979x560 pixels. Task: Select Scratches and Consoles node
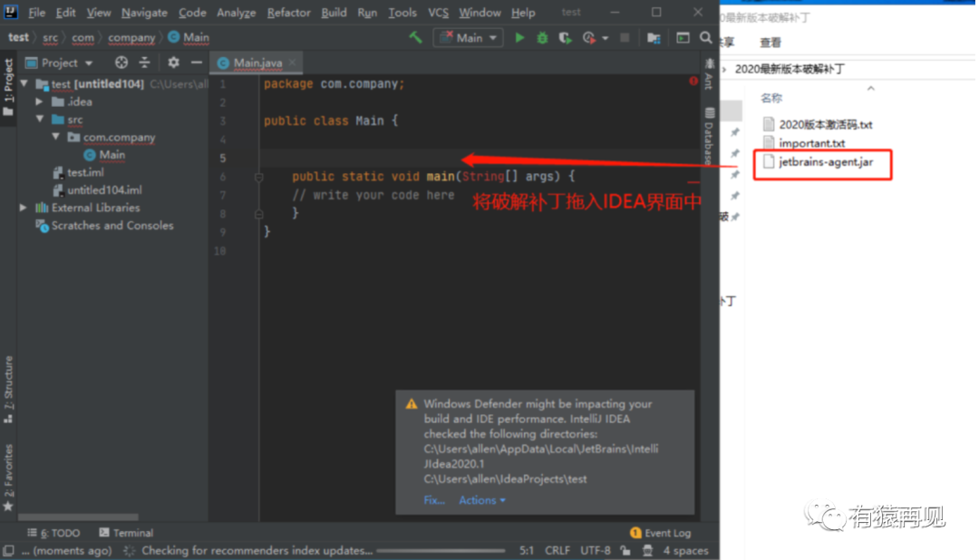[x=105, y=226]
